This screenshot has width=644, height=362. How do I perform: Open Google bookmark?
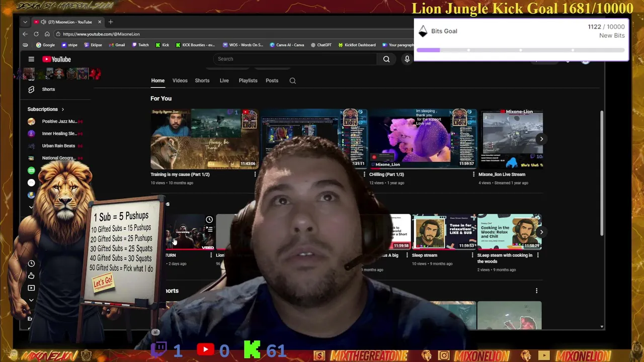45,45
